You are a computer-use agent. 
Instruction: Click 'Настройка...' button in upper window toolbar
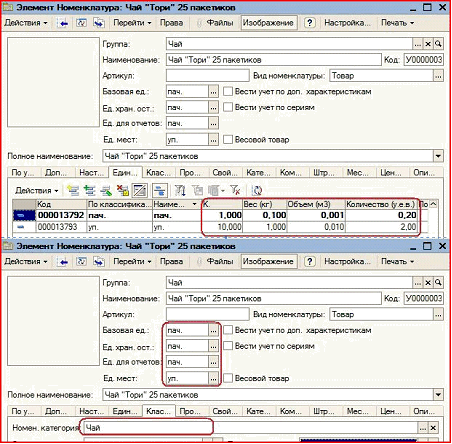click(x=347, y=23)
